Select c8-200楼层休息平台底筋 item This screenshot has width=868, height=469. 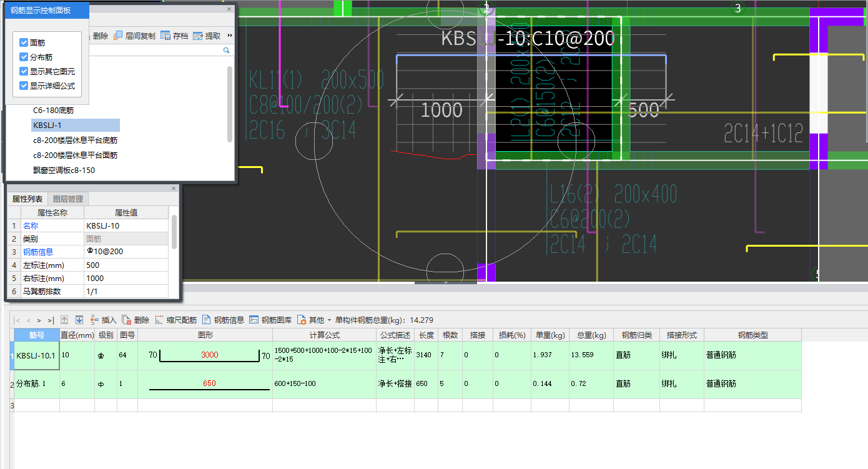click(75, 140)
